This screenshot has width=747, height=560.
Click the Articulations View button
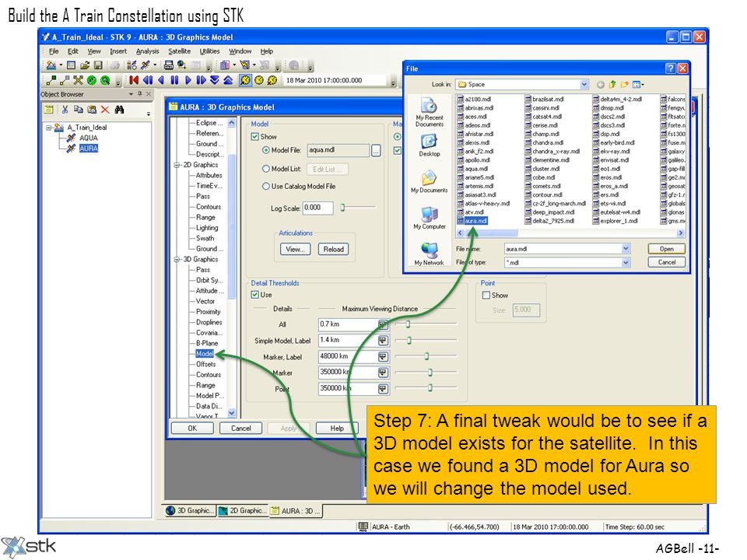pyautogui.click(x=295, y=249)
